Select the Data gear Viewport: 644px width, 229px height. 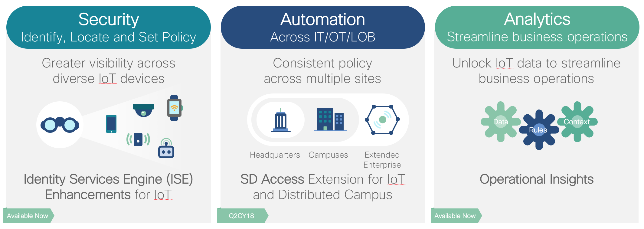(501, 122)
